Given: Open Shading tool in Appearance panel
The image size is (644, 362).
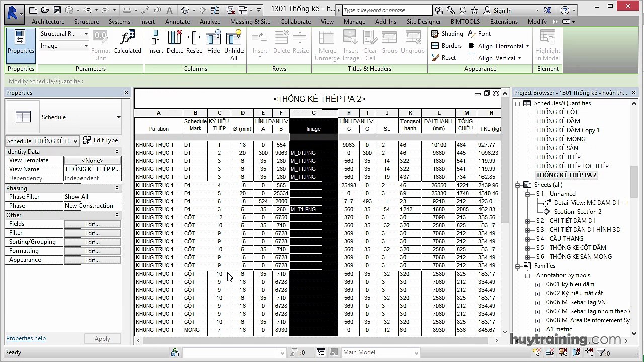Looking at the screenshot, I should (x=447, y=34).
